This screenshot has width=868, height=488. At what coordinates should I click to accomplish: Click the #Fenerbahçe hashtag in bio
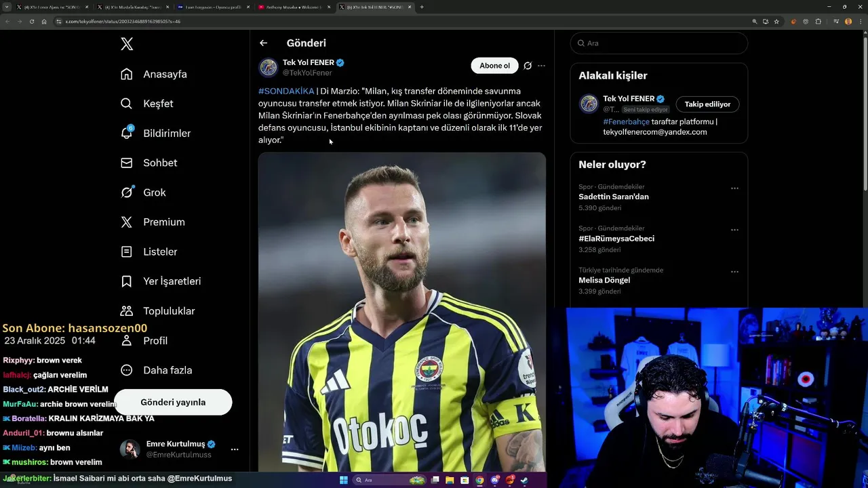(626, 122)
